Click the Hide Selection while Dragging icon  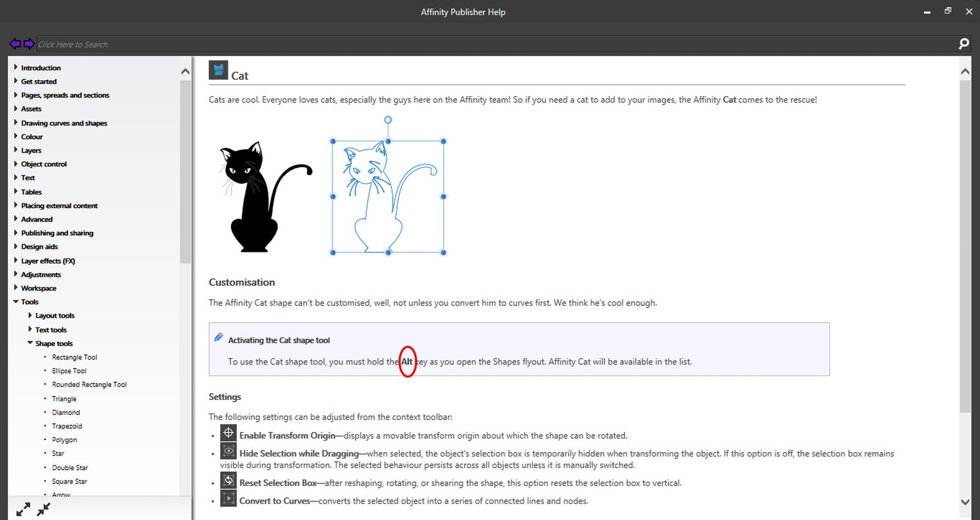[228, 451]
